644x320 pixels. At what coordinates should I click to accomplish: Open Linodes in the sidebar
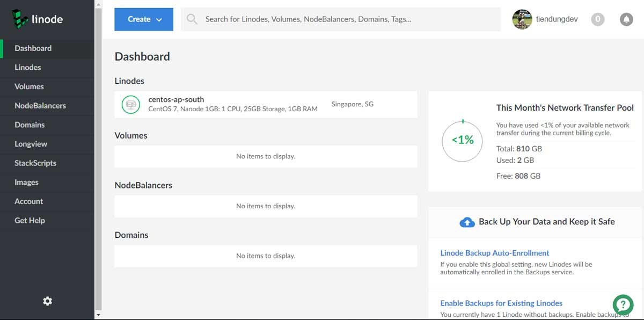47,68
